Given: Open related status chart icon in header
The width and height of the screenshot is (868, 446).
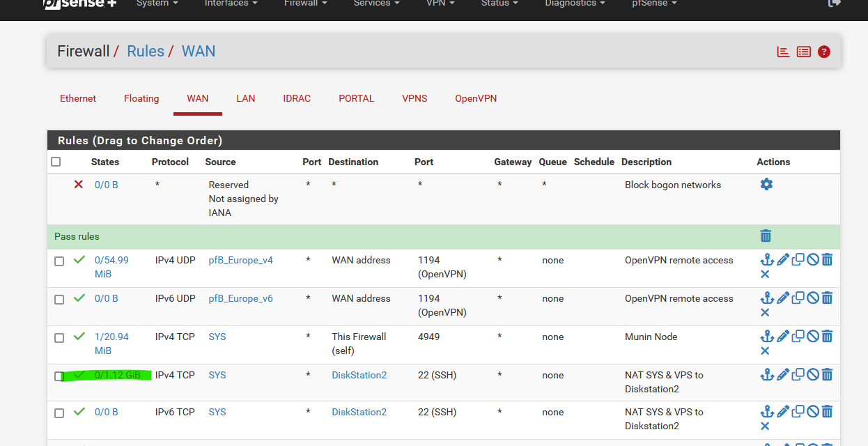Looking at the screenshot, I should tap(784, 52).
